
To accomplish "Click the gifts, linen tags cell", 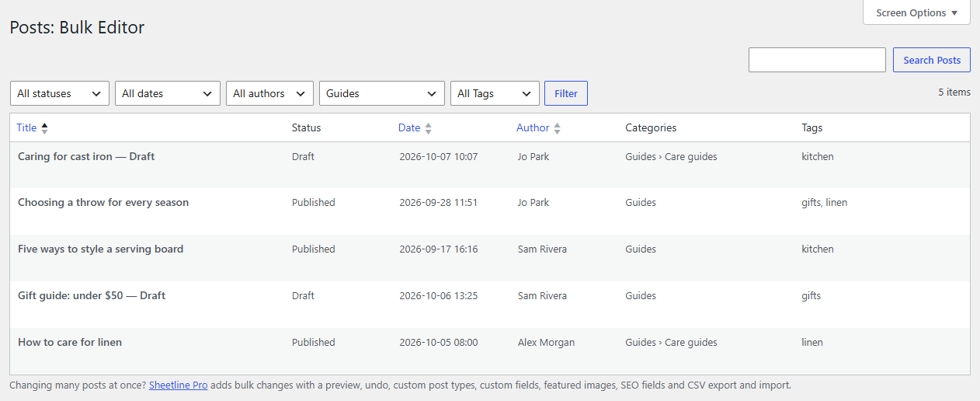I will tap(825, 202).
